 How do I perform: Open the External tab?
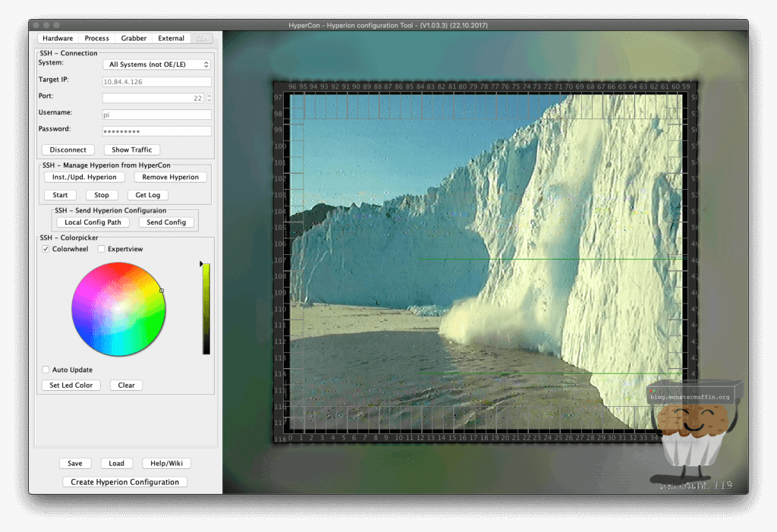171,38
